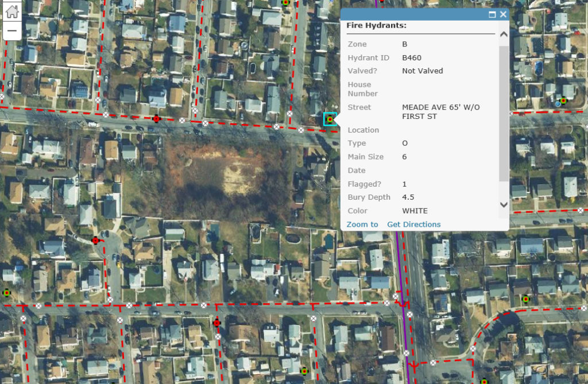Select the green hydrant beside the blue dot marker
588x384 pixels.
tap(563, 100)
